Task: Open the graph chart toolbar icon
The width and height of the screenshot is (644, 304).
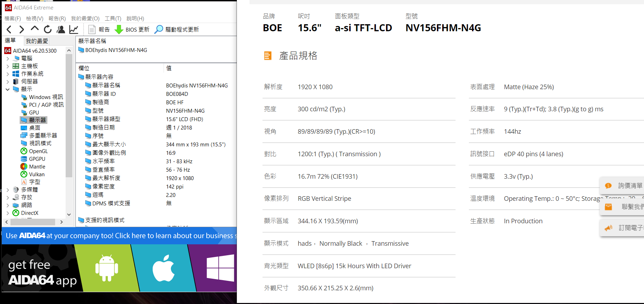Action: [x=74, y=29]
